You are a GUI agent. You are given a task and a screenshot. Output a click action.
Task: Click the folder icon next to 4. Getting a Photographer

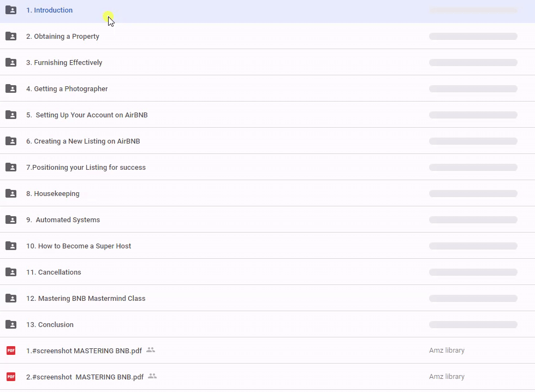point(11,88)
